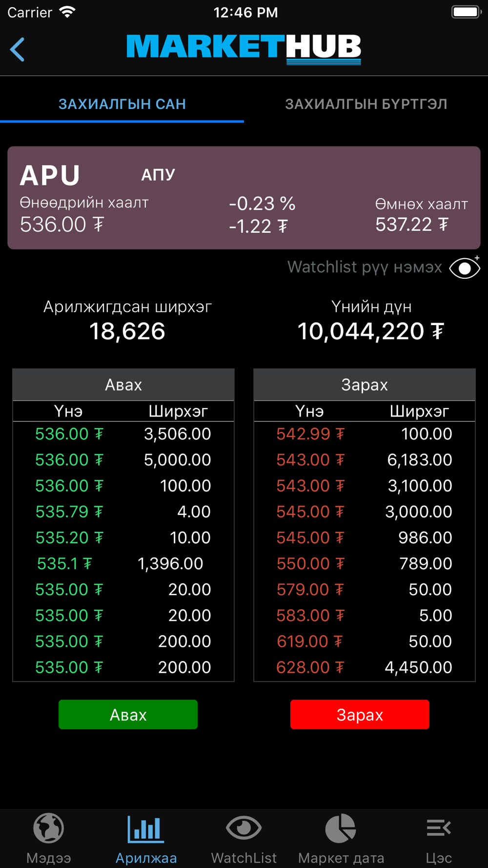Select sell order at 628.00 ₮
This screenshot has height=868, width=488.
pos(365,667)
